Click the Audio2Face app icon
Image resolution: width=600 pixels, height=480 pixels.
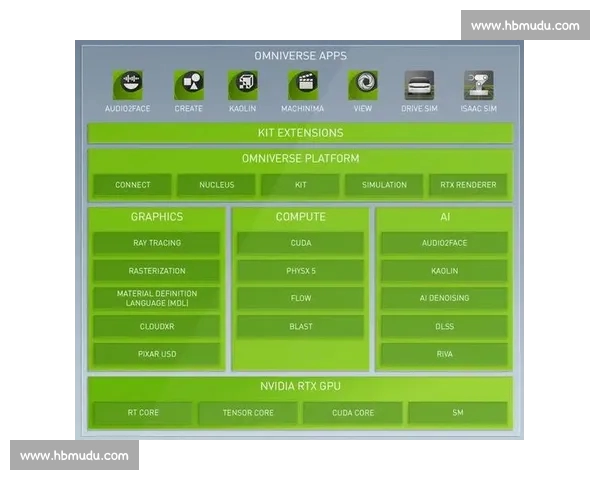tap(128, 85)
